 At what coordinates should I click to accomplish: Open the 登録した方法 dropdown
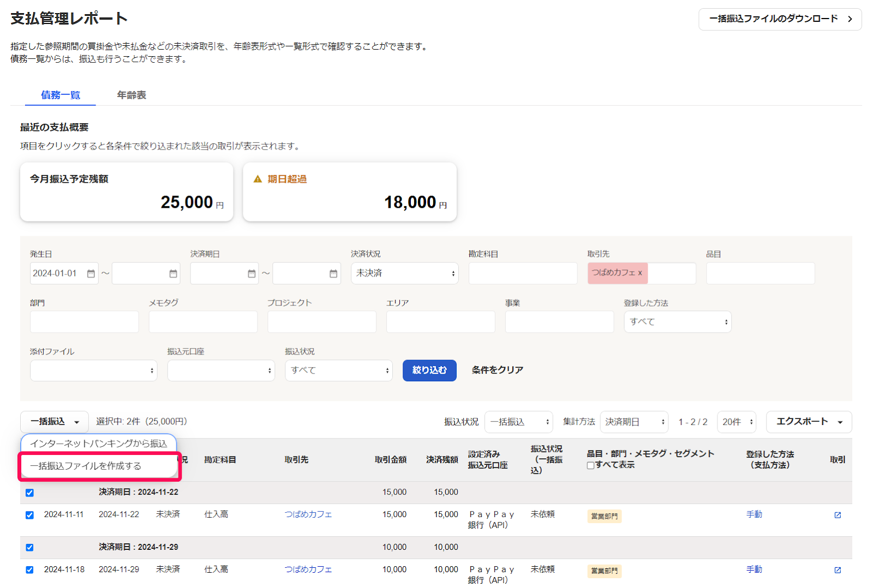coord(678,322)
